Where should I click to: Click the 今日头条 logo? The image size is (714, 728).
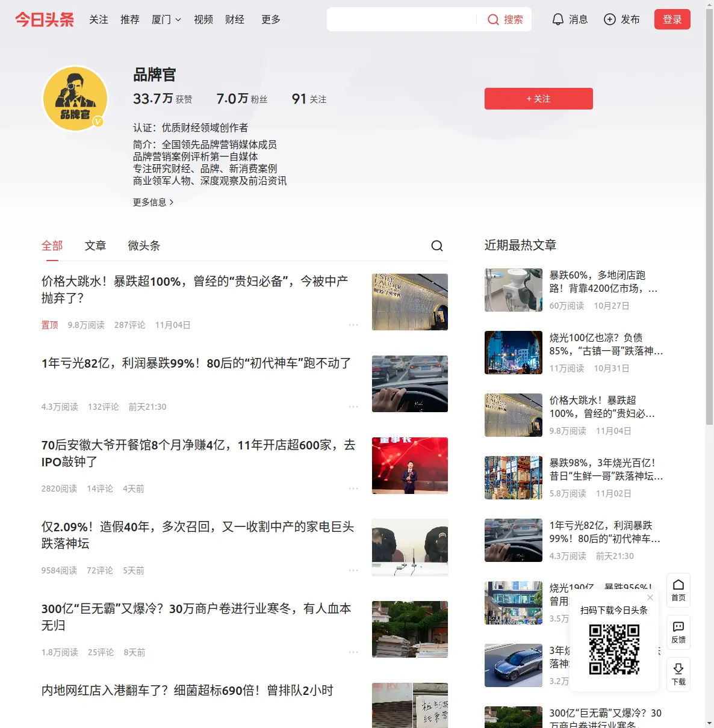click(x=45, y=19)
